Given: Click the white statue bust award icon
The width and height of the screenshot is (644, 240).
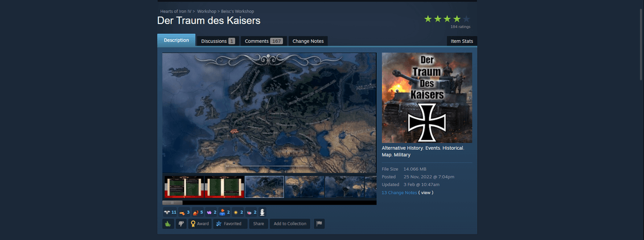Looking at the screenshot, I should 262,212.
